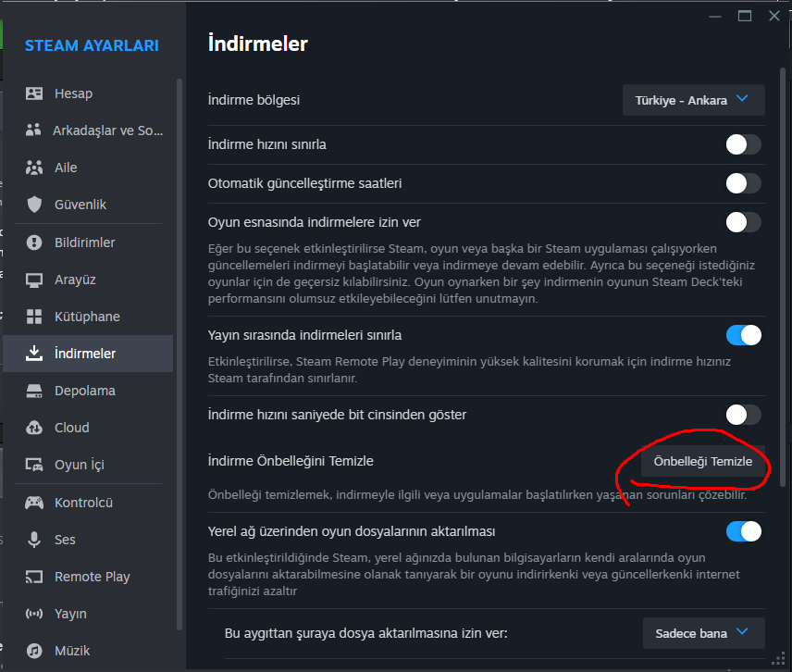
Task: Minimize the Steam settings window
Action: [x=714, y=16]
